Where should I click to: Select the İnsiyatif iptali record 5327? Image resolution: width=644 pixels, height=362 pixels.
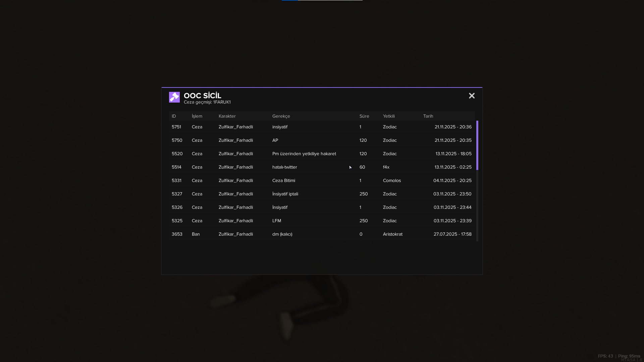click(322, 194)
